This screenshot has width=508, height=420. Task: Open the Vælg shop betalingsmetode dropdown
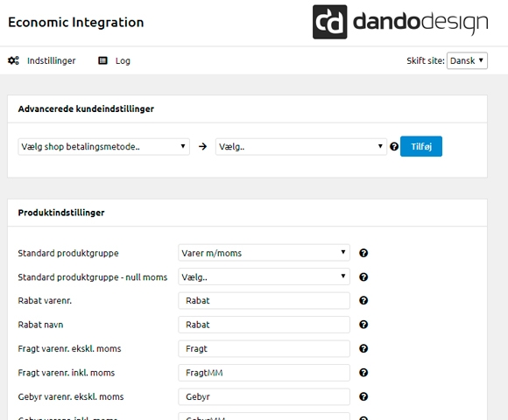[103, 147]
